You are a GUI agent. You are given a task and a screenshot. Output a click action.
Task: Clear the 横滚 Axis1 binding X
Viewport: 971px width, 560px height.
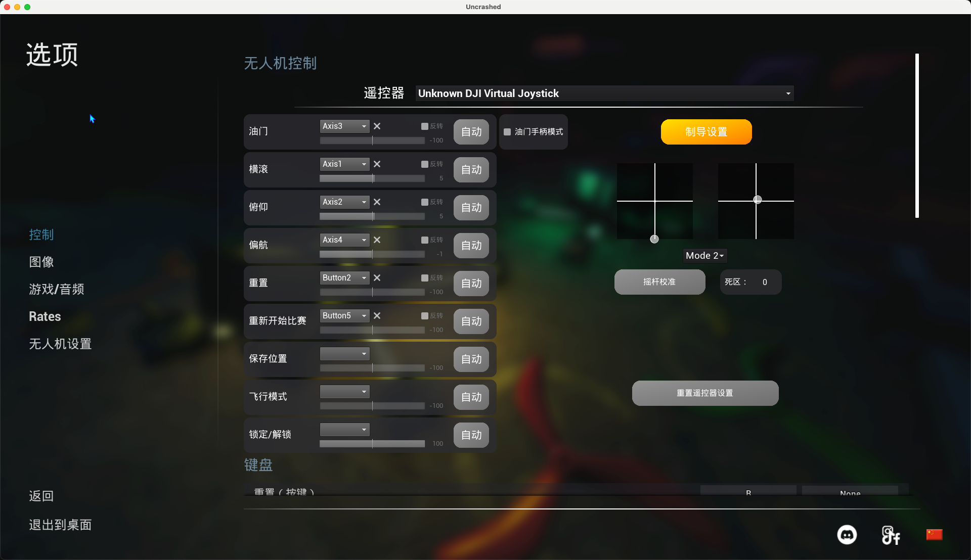(377, 164)
